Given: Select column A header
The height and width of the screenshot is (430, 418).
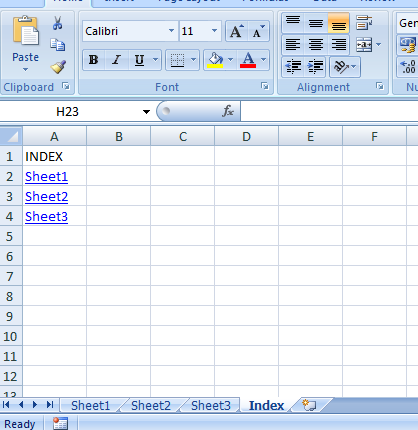Looking at the screenshot, I should click(54, 136).
